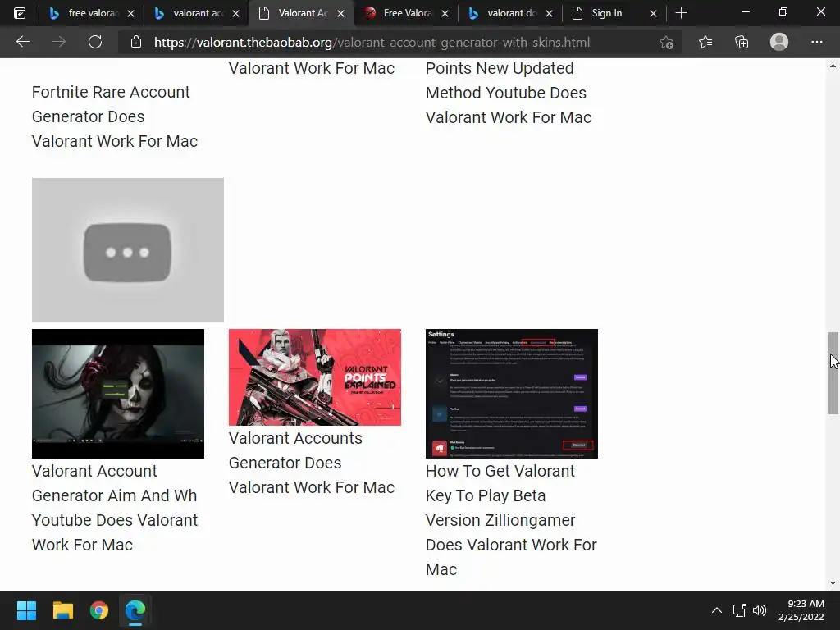
Task: Click the Microsoft Edge taskbar icon
Action: pyautogui.click(x=135, y=610)
